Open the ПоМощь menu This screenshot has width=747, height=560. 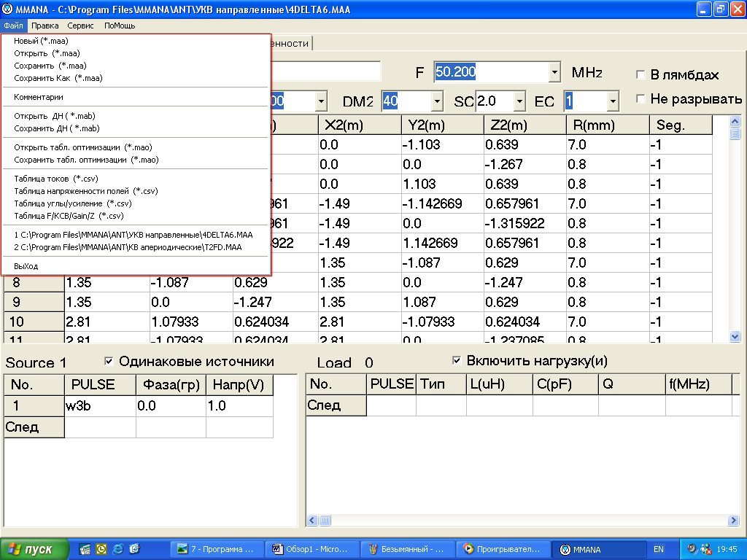pyautogui.click(x=120, y=26)
